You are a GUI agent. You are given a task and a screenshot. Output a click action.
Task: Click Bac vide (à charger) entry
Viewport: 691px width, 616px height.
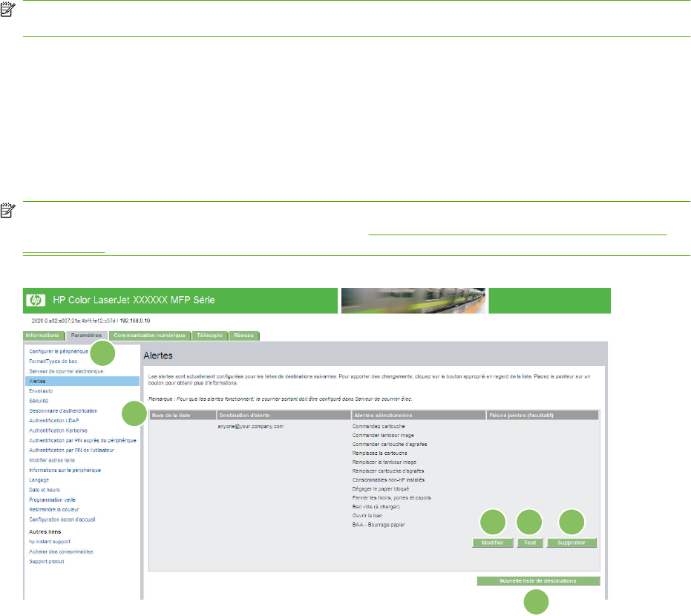click(x=376, y=507)
